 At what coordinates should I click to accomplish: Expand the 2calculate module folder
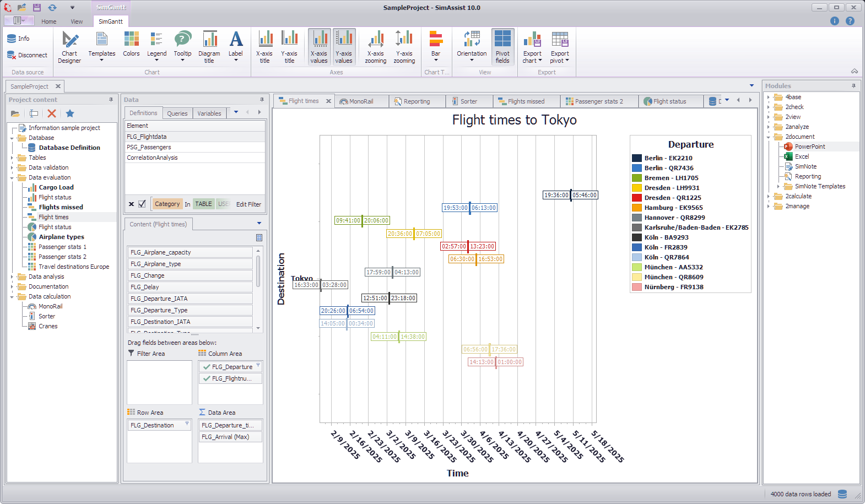(x=769, y=196)
